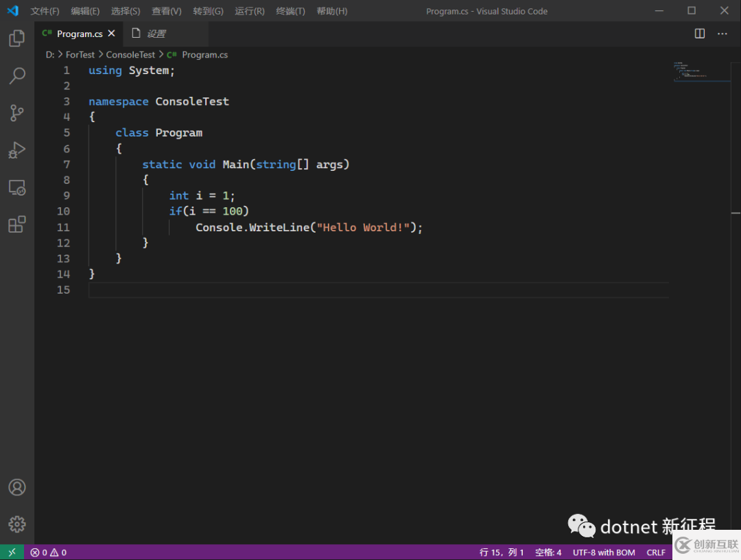
Task: Open the Manage gear icon
Action: [x=17, y=524]
